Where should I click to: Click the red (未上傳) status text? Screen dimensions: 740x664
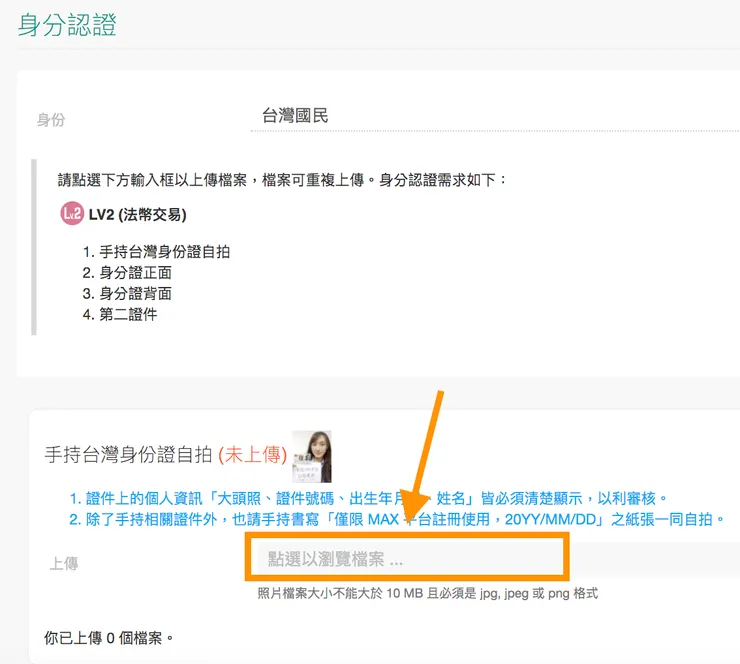(x=252, y=455)
